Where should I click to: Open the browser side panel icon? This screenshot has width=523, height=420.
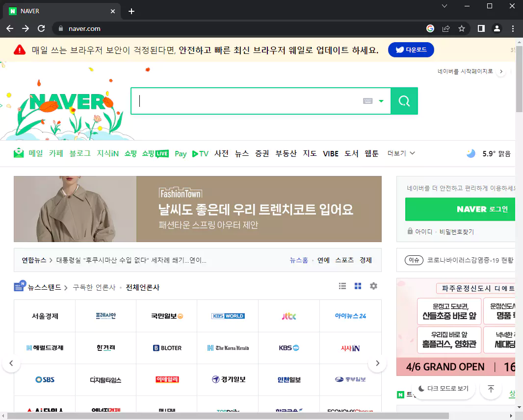481,28
